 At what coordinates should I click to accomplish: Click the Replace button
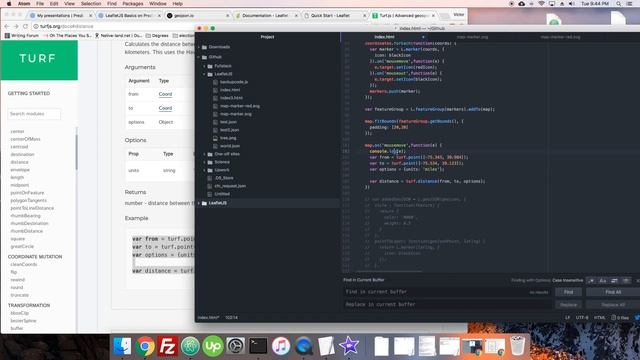click(x=568, y=304)
